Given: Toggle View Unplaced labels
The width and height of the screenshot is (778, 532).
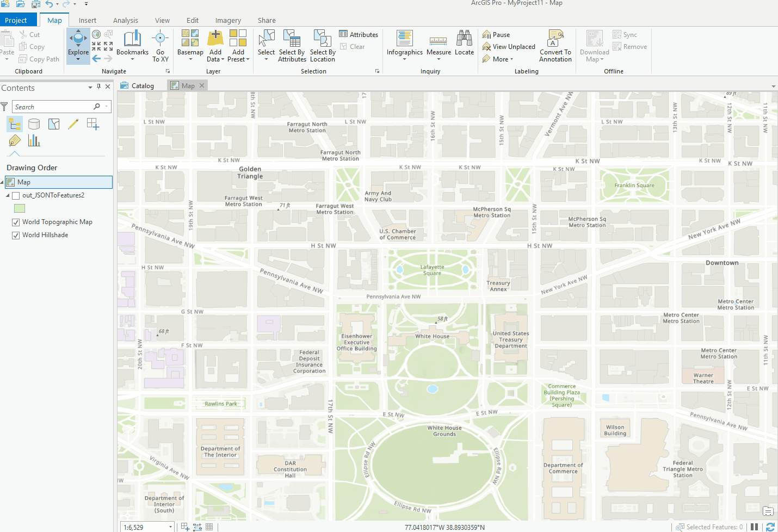Looking at the screenshot, I should point(509,47).
